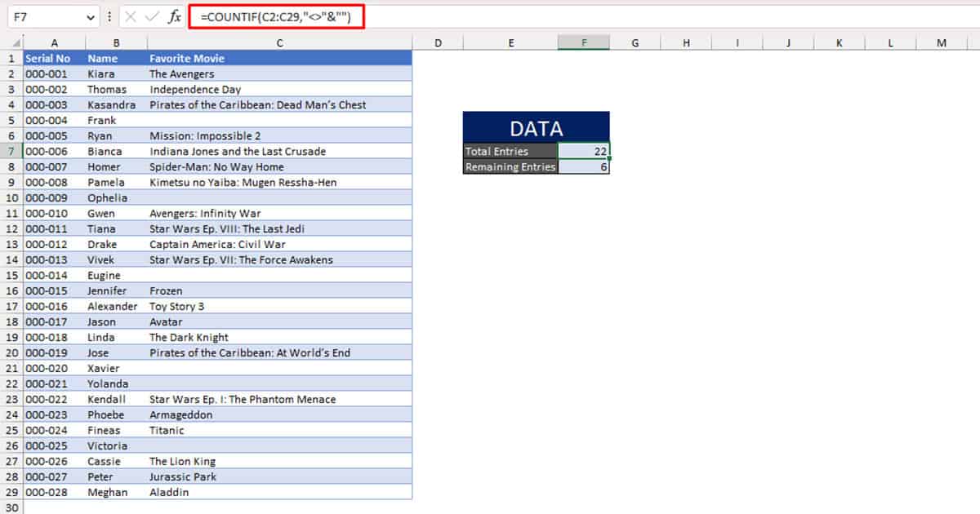Open the Name Box dropdown arrow

(x=88, y=15)
